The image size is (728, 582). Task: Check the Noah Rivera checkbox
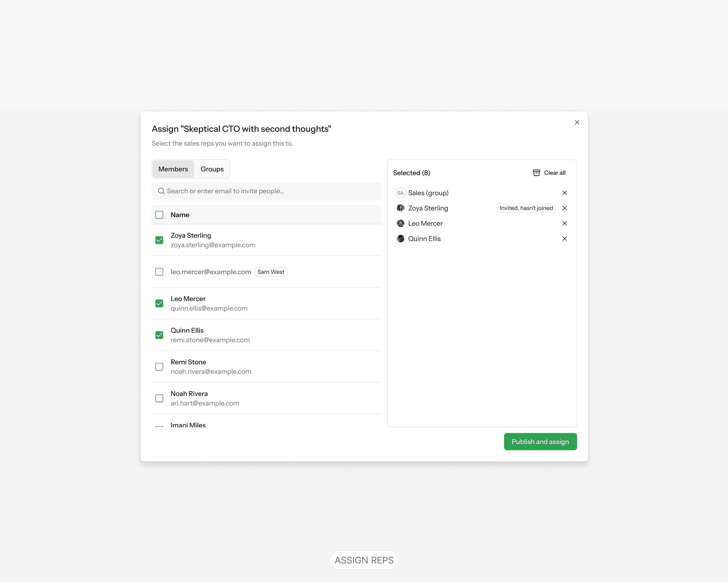click(x=159, y=398)
